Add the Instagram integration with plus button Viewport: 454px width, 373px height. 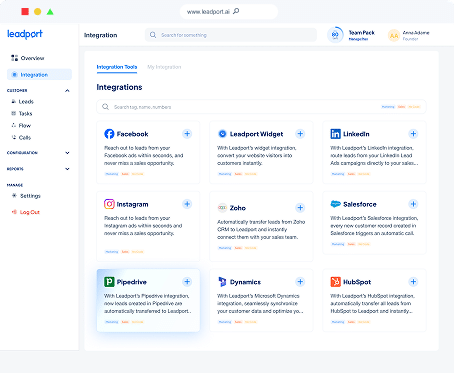[187, 204]
